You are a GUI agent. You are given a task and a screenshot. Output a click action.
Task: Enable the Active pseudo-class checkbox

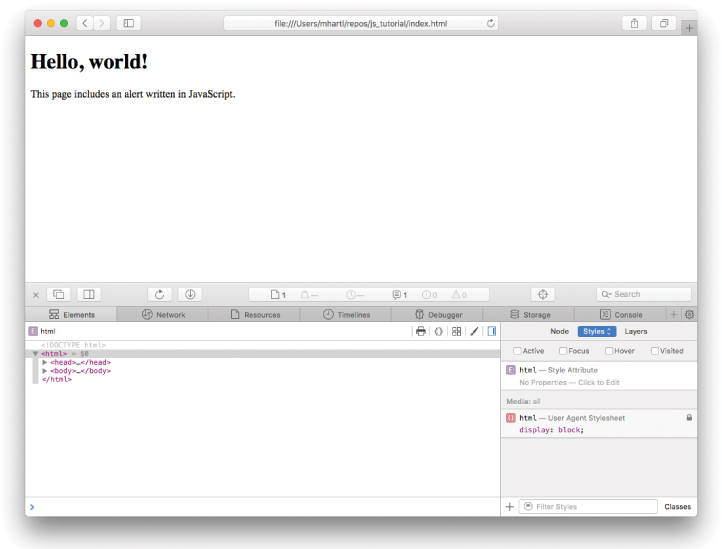(517, 351)
